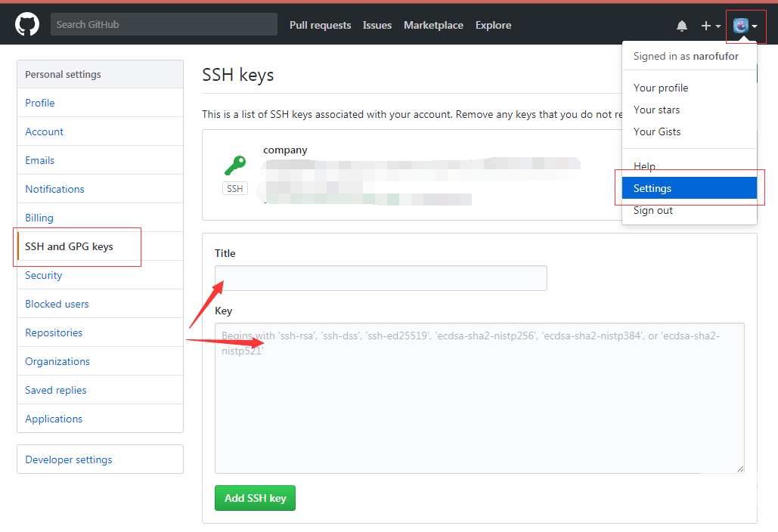Open Emails settings link

point(101,160)
